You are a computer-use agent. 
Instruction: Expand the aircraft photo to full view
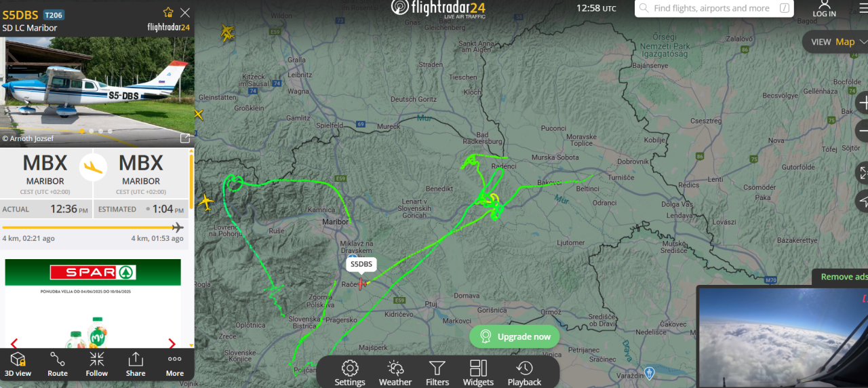(185, 138)
